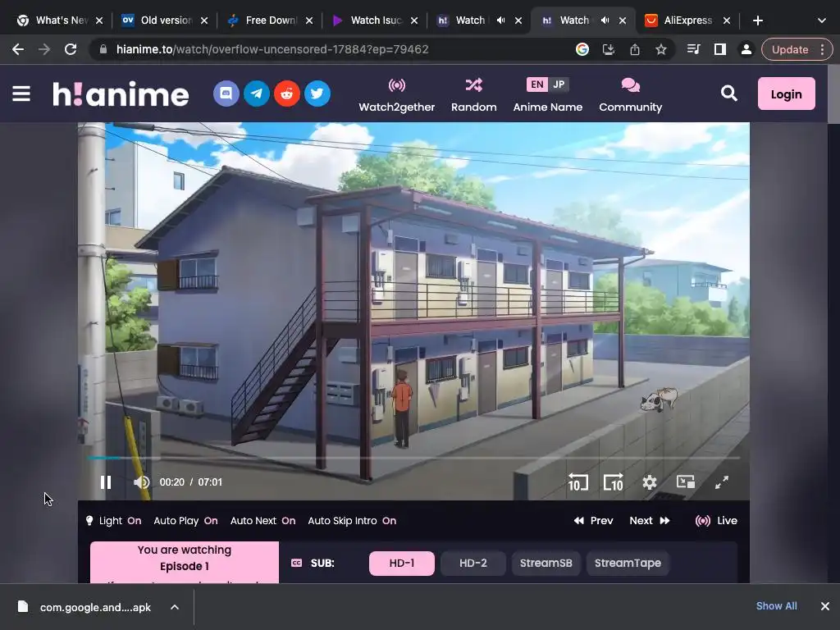The image size is (840, 630).
Task: Click the install app icon
Action: 609,49
